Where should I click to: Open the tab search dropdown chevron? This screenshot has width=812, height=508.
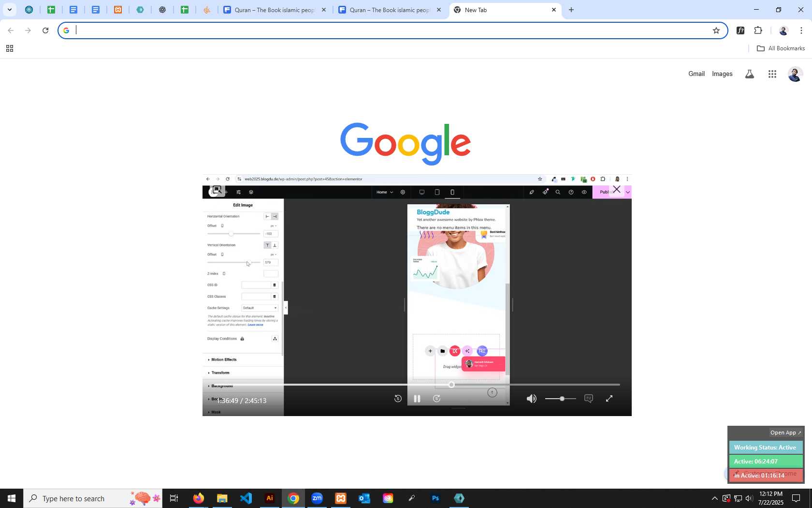[9, 10]
